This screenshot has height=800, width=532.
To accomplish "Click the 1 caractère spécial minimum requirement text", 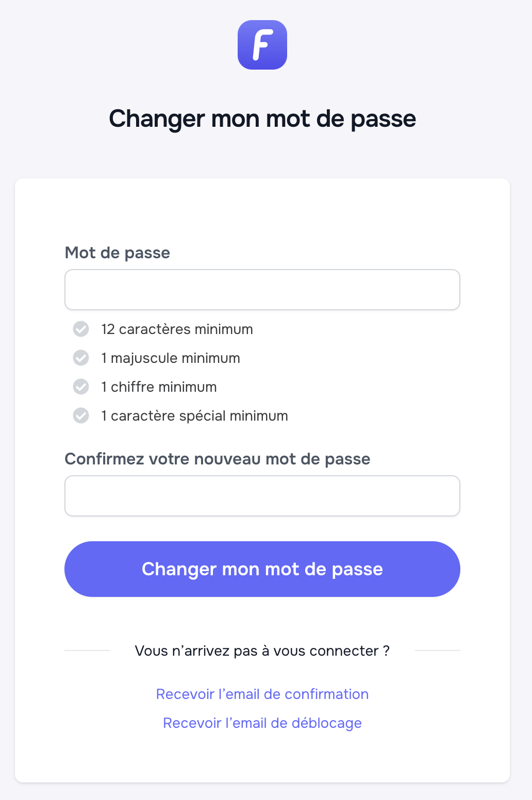I will tap(194, 416).
